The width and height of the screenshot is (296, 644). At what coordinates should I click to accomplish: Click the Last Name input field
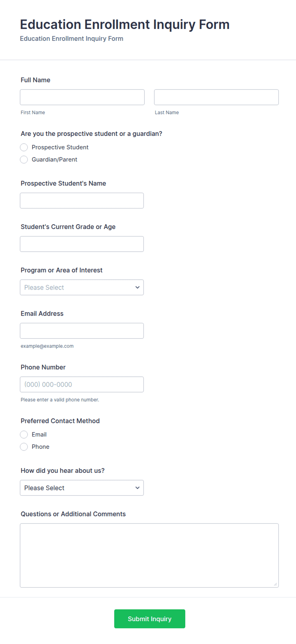click(216, 97)
